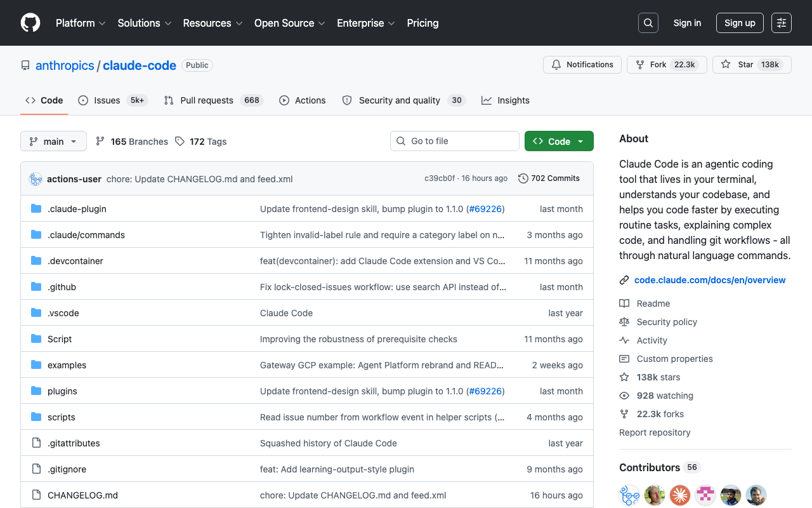This screenshot has width=812, height=508.
Task: Click the book icon next to Readme
Action: [x=624, y=304]
